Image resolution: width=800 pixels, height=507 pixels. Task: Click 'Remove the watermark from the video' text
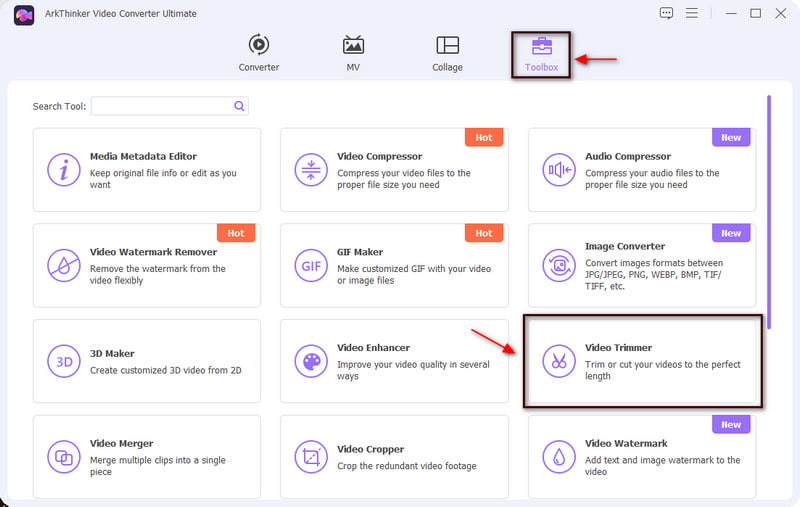coord(158,274)
